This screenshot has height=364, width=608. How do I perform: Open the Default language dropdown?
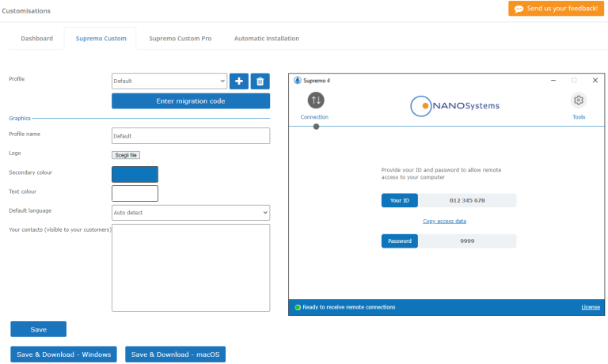tap(190, 213)
